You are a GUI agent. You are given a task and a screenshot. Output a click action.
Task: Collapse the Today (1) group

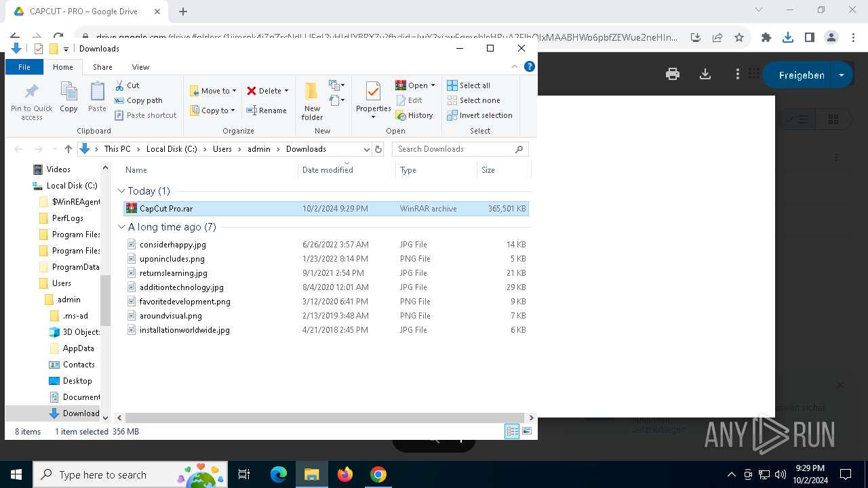(121, 191)
